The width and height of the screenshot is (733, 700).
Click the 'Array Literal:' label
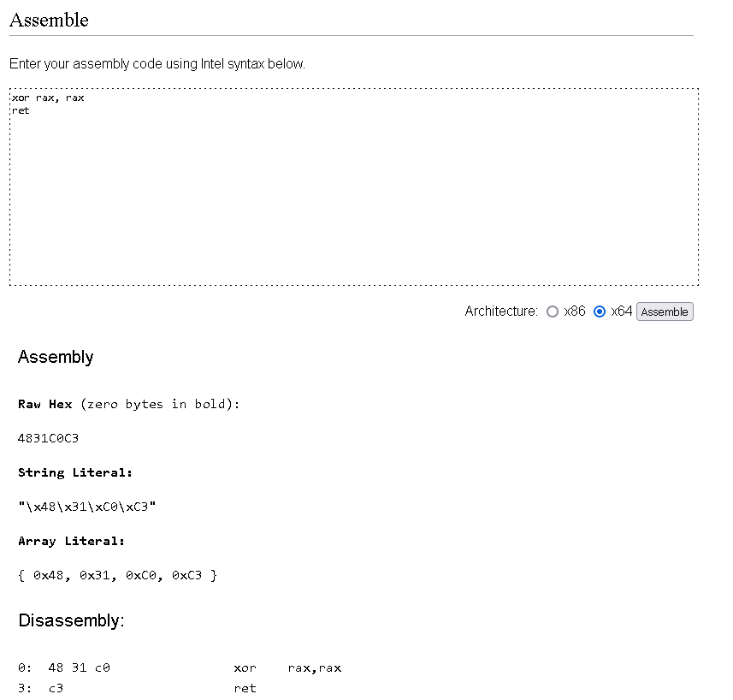coord(71,542)
